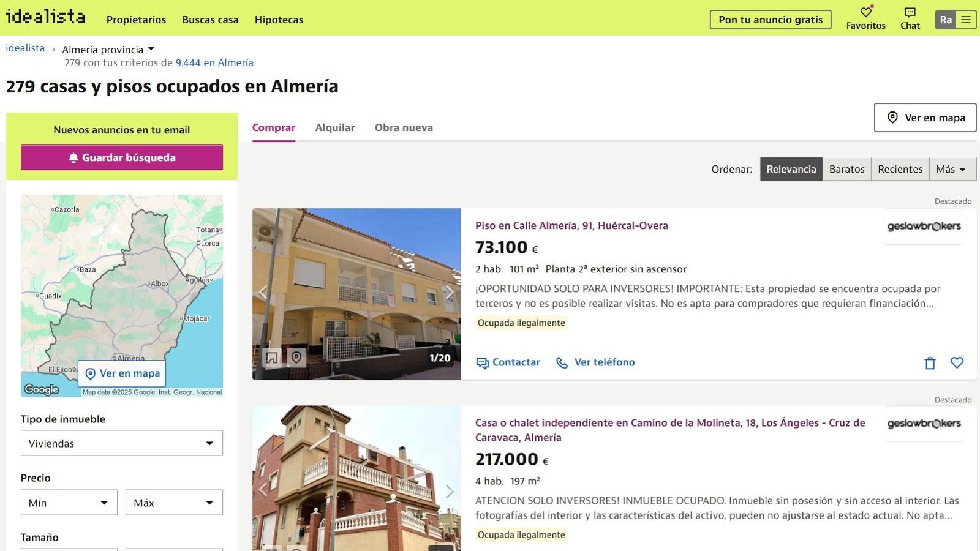
Task: Click the Pon tu anuncio gratis button
Action: tap(770, 20)
